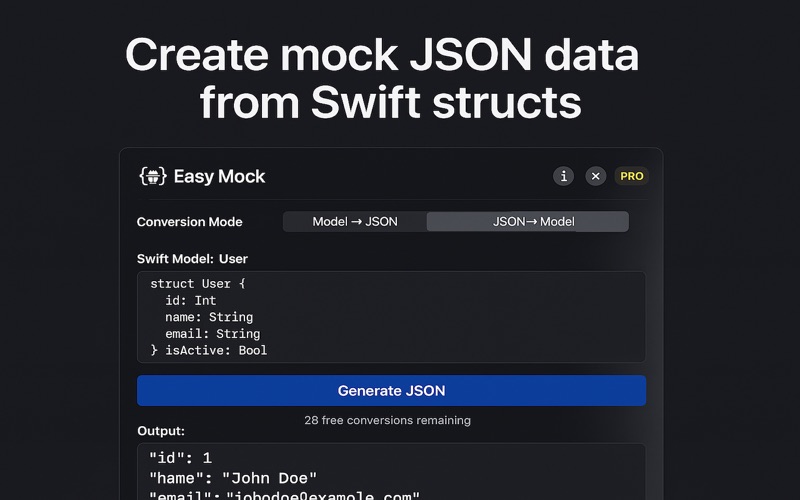Open the info button
The image size is (800, 500).
pyautogui.click(x=563, y=176)
